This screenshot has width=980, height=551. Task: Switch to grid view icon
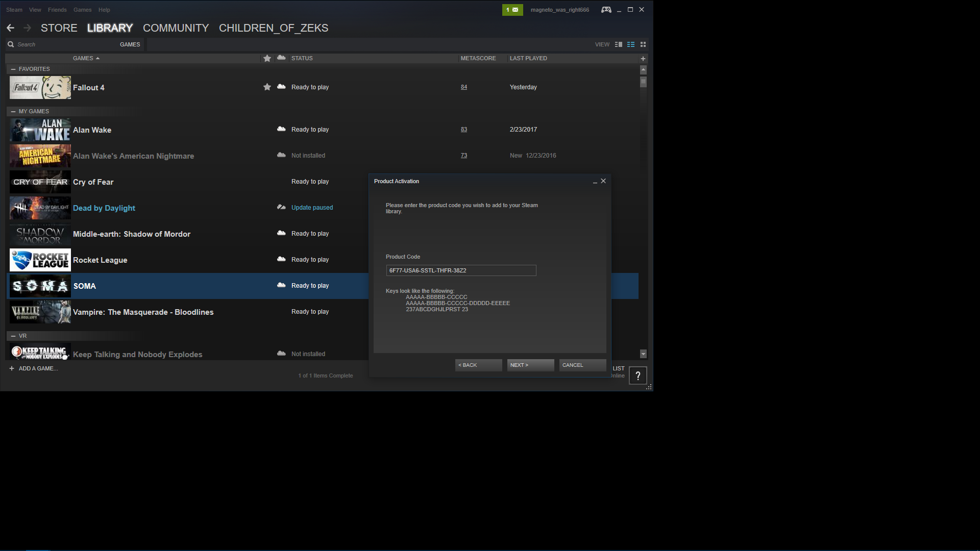point(643,44)
